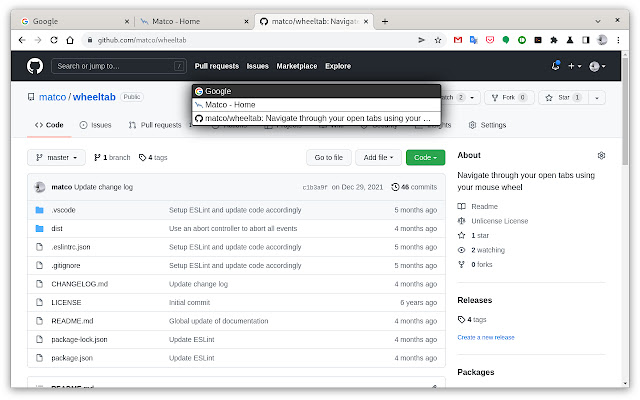Open the Add file dropdown
640x400 pixels.
click(x=381, y=157)
